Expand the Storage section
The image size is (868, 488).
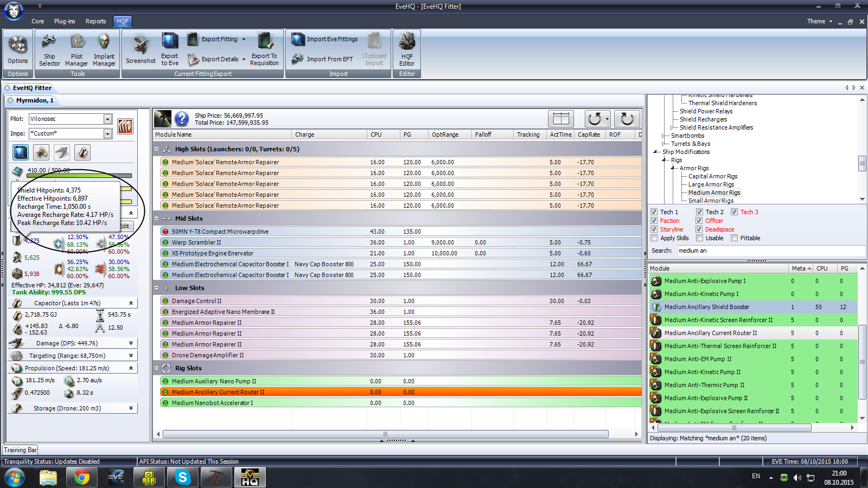pos(131,408)
